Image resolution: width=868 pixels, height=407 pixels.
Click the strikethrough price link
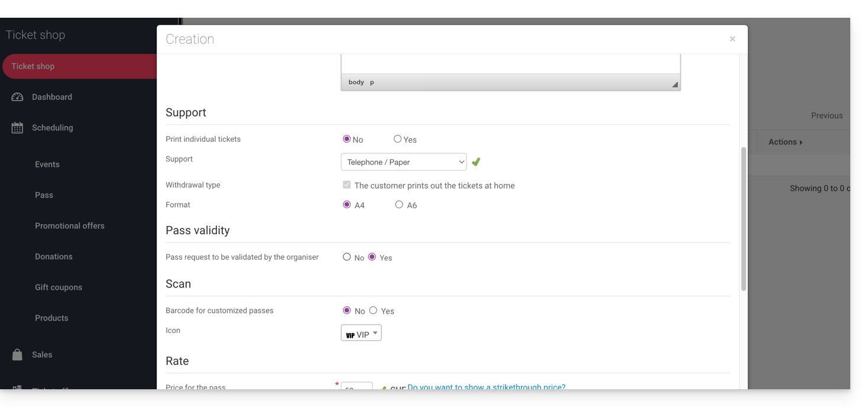(486, 387)
